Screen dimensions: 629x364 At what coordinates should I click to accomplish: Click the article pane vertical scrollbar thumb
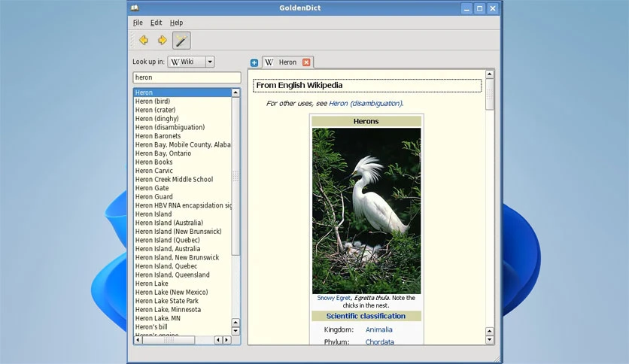point(489,94)
